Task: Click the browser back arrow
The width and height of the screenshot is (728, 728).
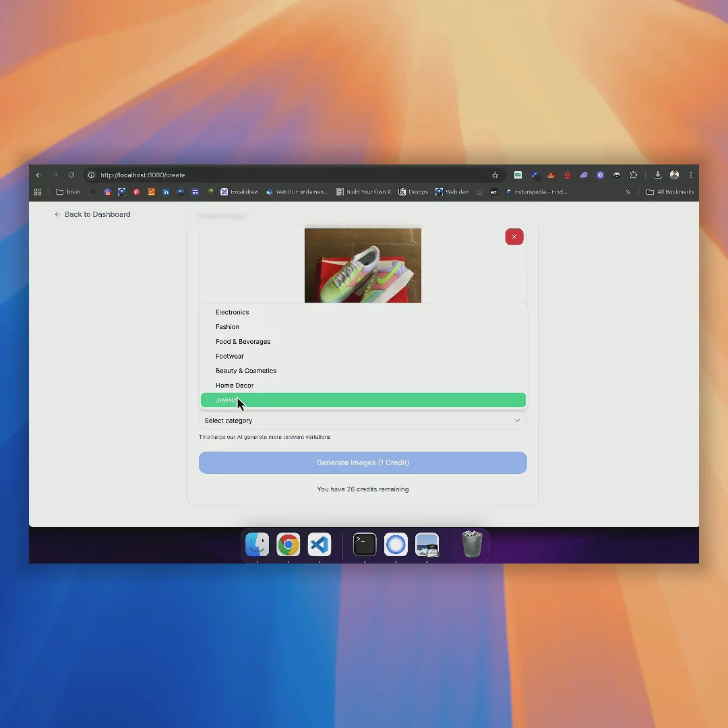Action: (x=39, y=175)
